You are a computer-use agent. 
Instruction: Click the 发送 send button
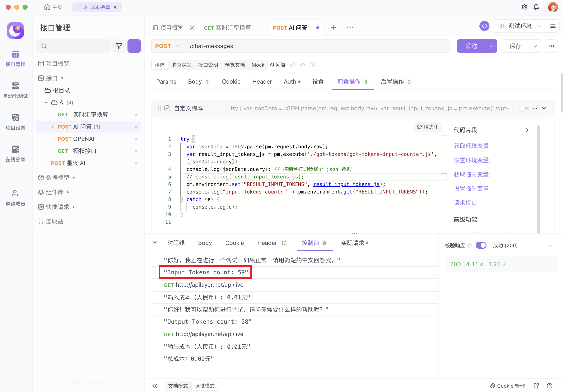(471, 46)
